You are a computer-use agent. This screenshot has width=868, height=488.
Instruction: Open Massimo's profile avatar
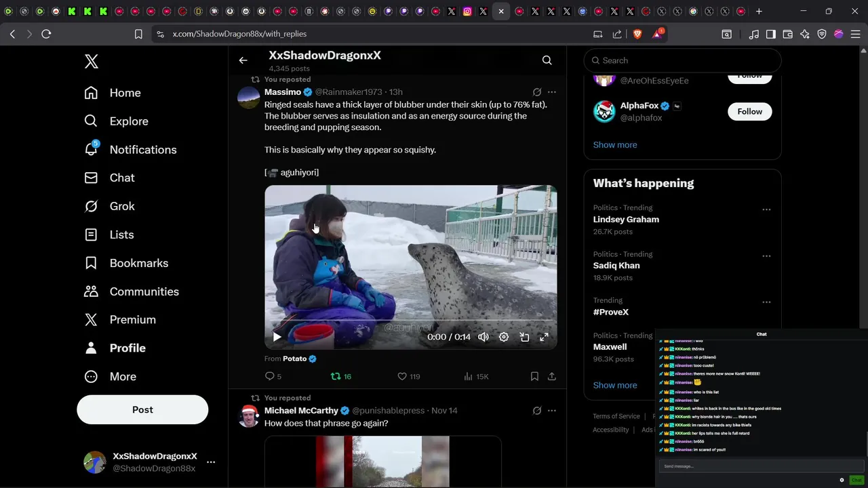[249, 98]
